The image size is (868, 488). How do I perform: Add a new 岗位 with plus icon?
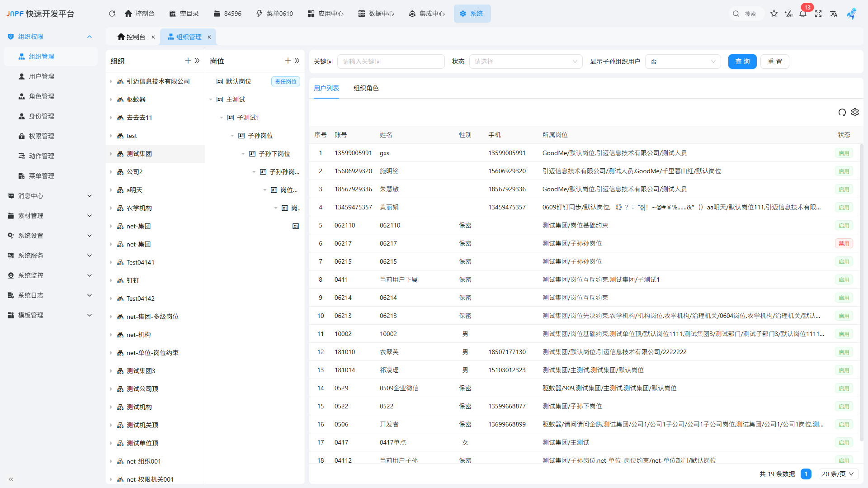tap(288, 61)
